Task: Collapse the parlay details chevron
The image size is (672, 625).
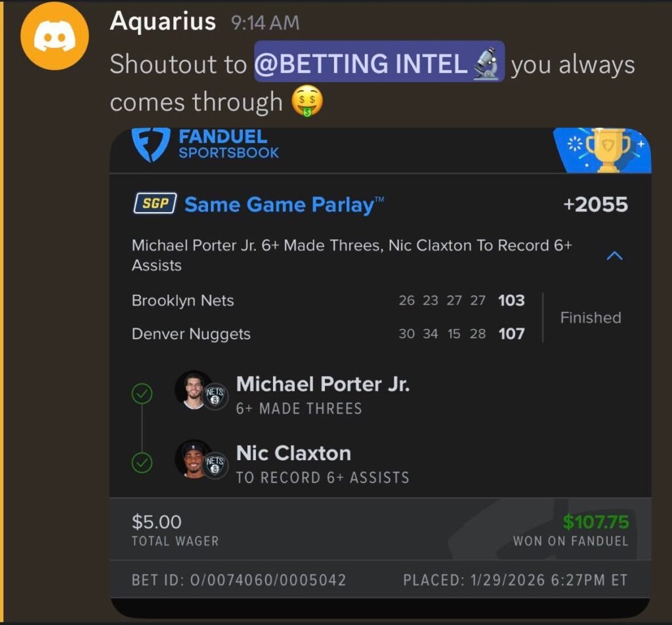Action: (x=614, y=256)
